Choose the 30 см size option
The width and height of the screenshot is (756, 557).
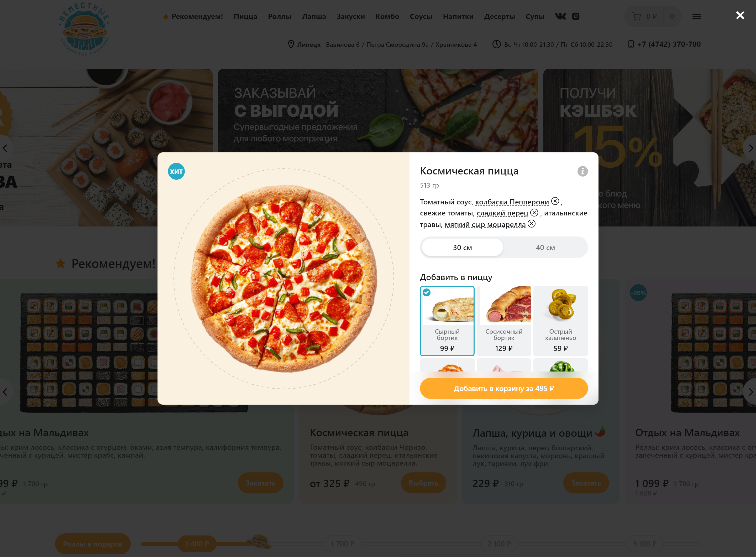click(x=462, y=247)
